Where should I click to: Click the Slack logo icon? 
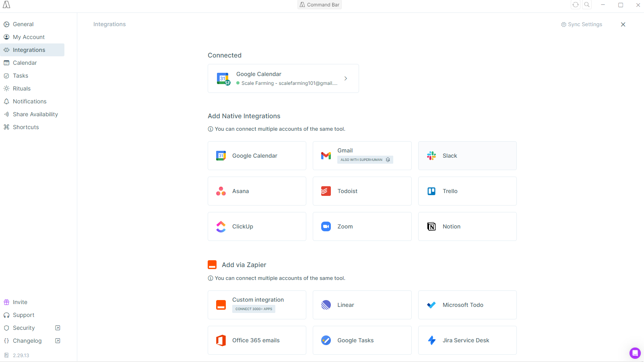431,156
